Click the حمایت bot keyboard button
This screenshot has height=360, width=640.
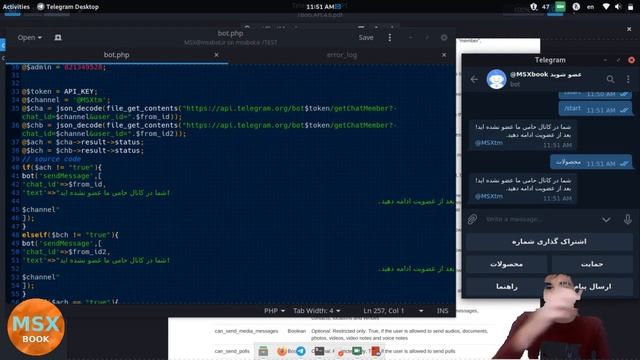592,264
